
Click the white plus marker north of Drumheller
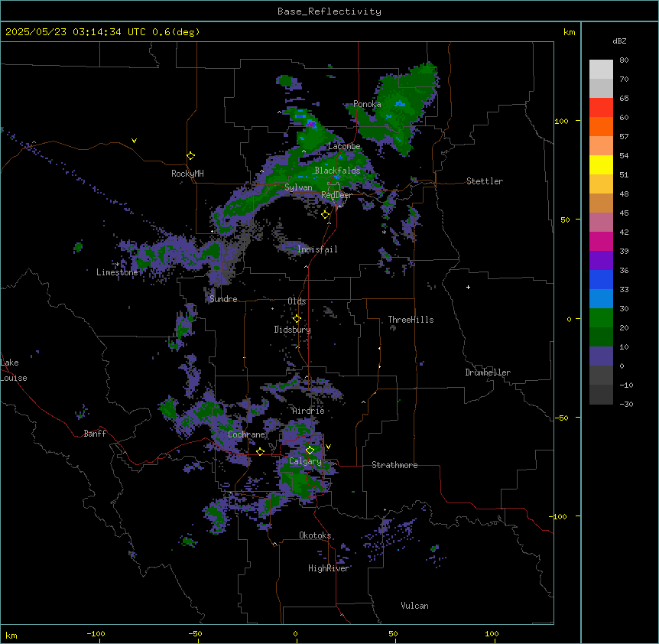468,287
